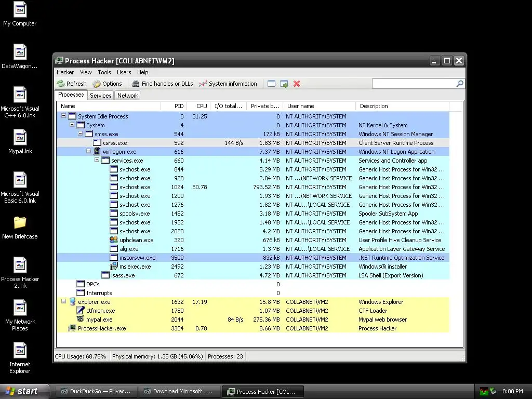Select the DPCs row

point(253,284)
